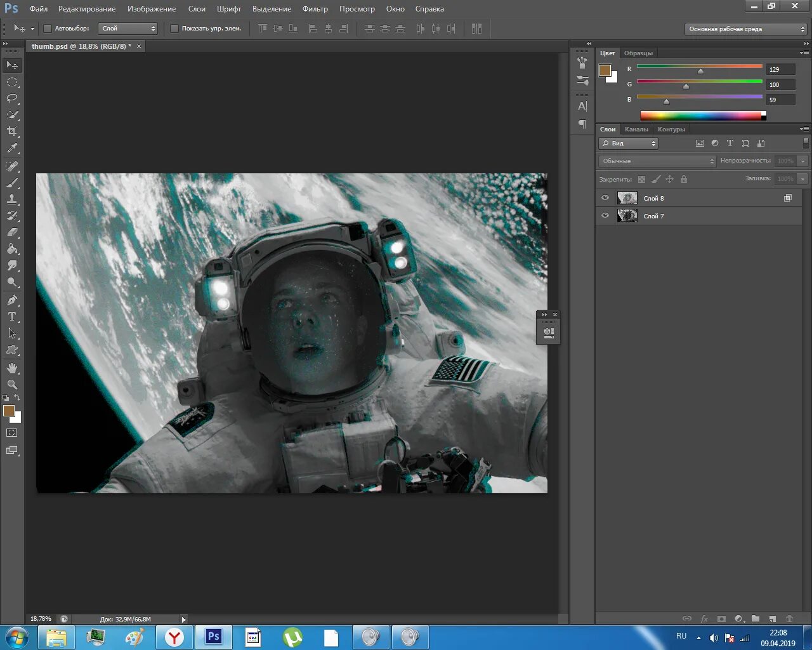The image size is (812, 650).
Task: Select the Eyedropper tool
Action: (12, 149)
